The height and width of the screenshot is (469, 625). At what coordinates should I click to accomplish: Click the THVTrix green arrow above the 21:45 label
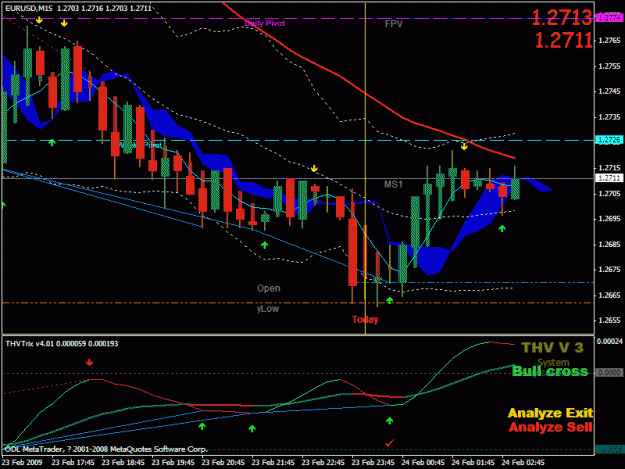pyautogui.click(x=252, y=429)
